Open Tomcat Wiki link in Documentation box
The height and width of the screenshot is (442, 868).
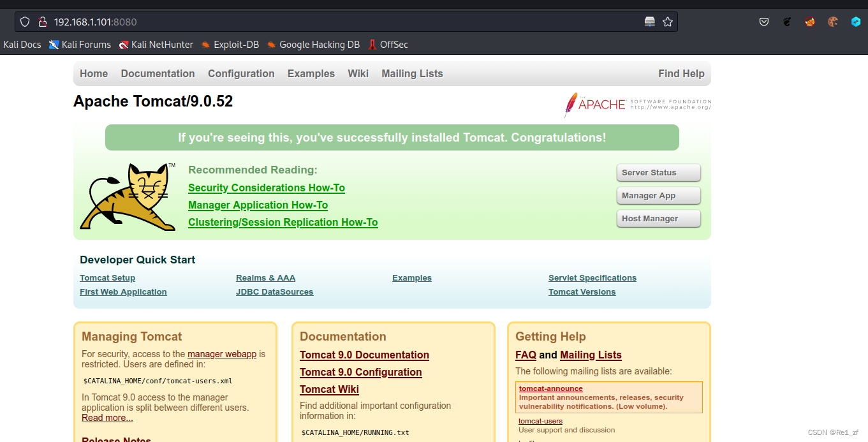click(330, 390)
